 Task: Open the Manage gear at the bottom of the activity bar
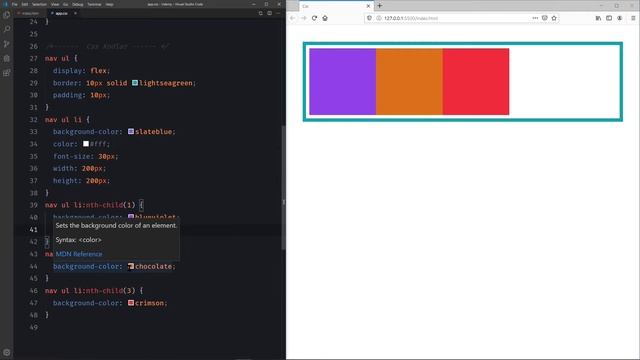[x=7, y=352]
